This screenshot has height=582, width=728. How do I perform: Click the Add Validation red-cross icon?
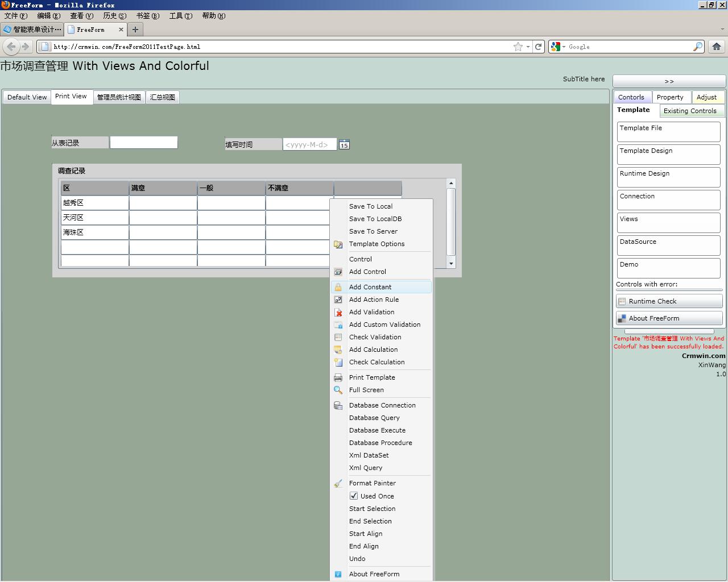tap(338, 313)
